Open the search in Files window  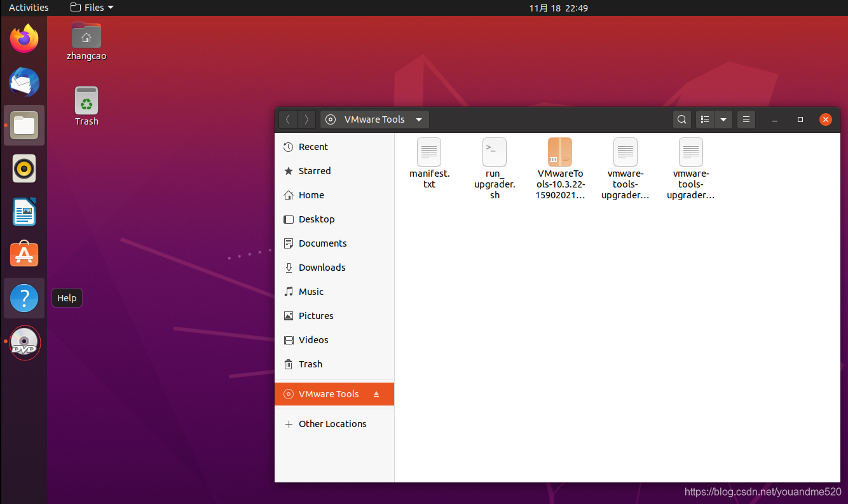point(681,119)
